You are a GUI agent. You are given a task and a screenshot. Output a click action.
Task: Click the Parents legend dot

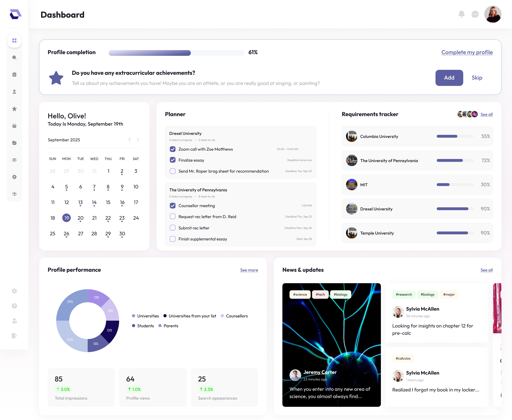[160, 326]
